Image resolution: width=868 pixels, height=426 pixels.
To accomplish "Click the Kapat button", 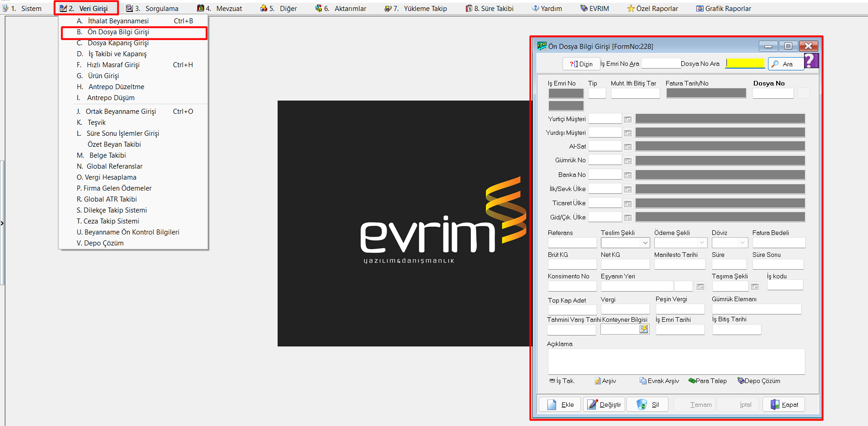I will (x=784, y=405).
